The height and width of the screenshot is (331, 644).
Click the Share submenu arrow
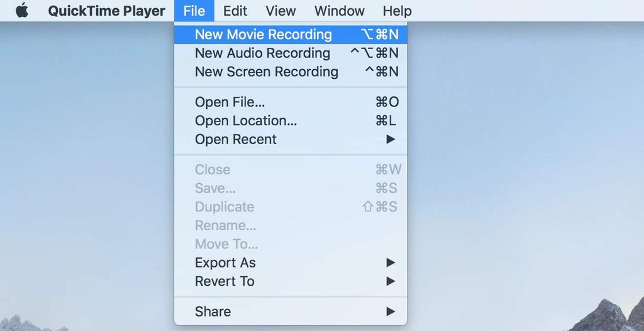391,311
